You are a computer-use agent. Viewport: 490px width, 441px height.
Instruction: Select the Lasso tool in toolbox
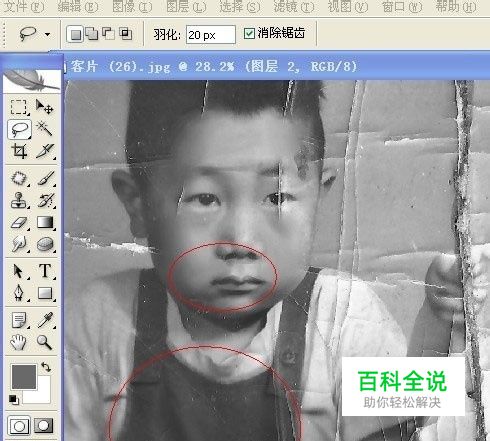19,129
